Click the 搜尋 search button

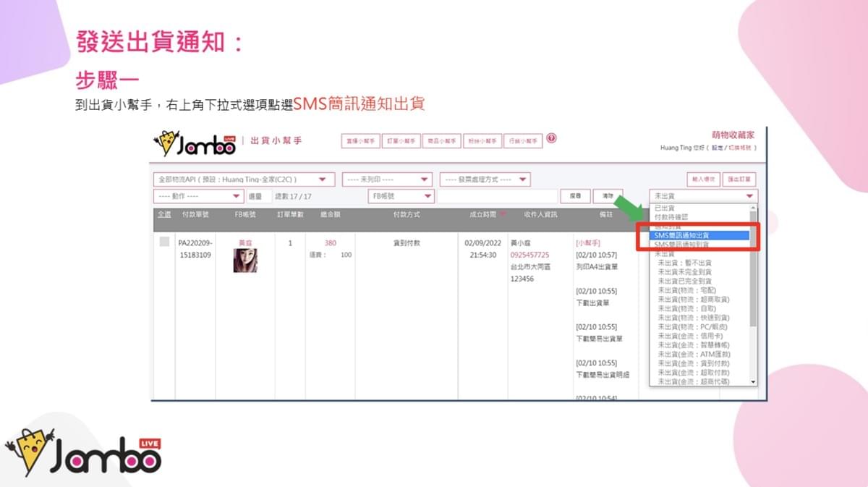coord(575,196)
